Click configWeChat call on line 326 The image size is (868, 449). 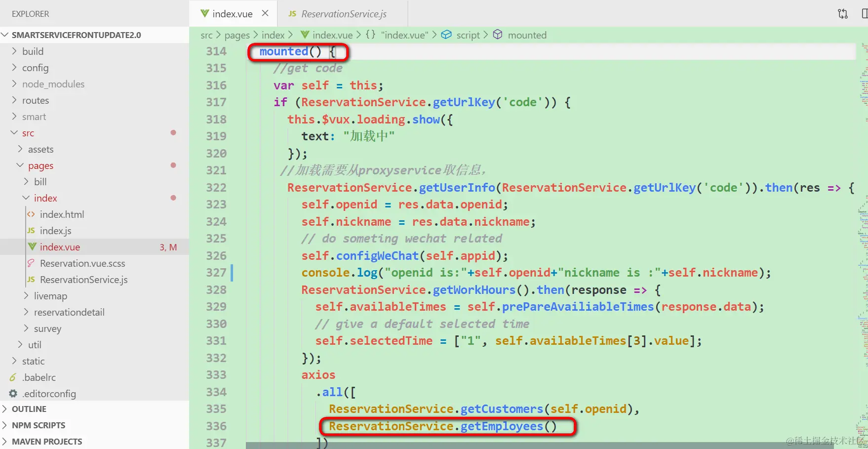click(377, 256)
